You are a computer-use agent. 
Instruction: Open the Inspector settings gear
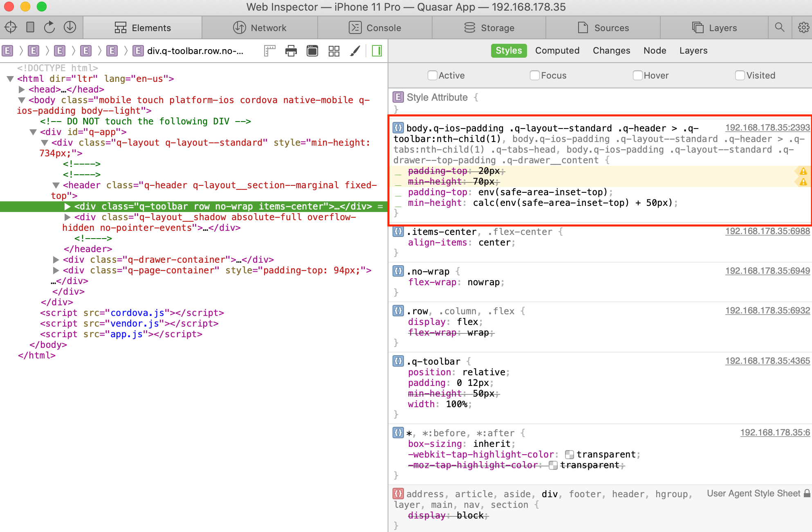click(803, 27)
